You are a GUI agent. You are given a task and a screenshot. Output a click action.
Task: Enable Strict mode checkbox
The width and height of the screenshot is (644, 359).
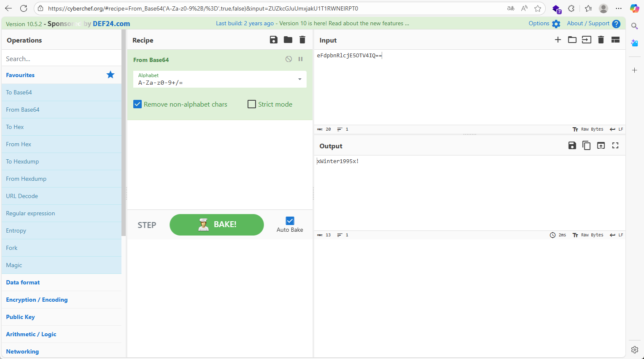coord(252,104)
